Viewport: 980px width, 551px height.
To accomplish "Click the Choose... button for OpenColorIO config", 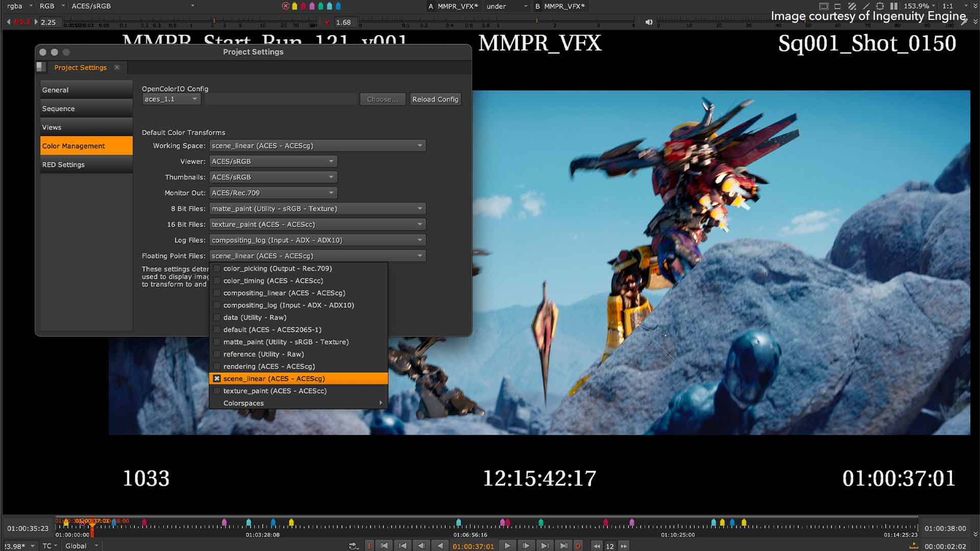I will point(382,99).
